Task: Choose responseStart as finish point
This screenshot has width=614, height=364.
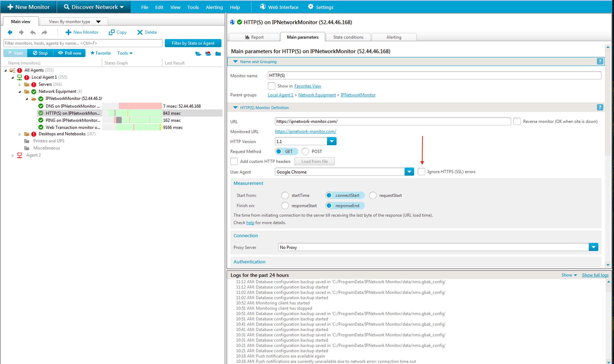Action: tap(285, 206)
